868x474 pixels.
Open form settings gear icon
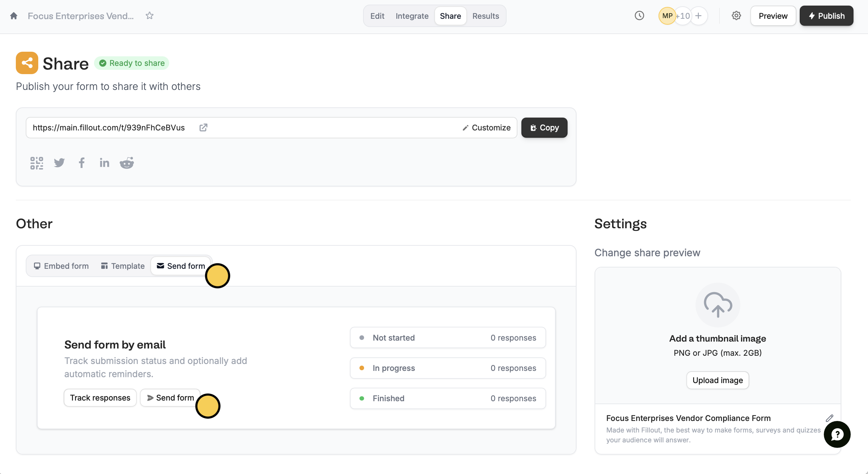point(736,16)
